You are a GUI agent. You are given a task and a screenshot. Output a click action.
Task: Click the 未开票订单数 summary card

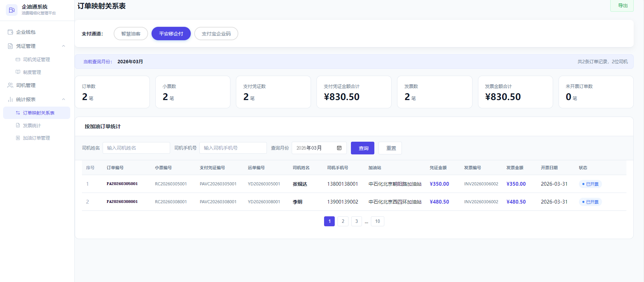596,92
